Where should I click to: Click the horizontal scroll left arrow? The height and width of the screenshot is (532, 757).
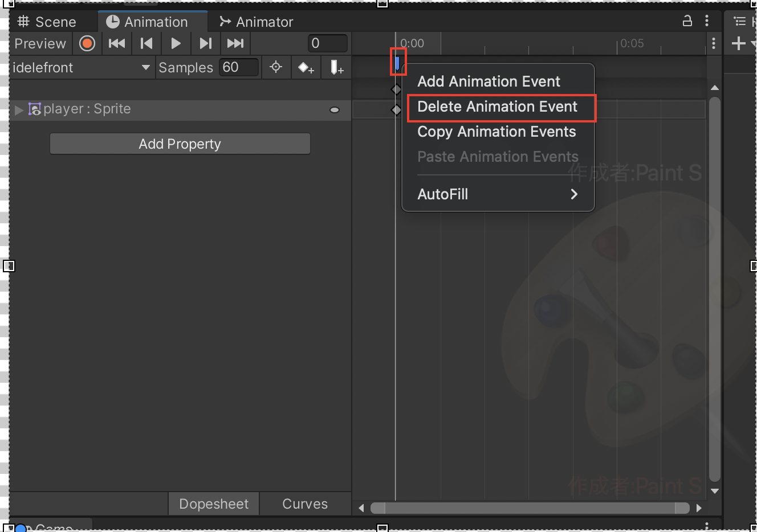(361, 508)
